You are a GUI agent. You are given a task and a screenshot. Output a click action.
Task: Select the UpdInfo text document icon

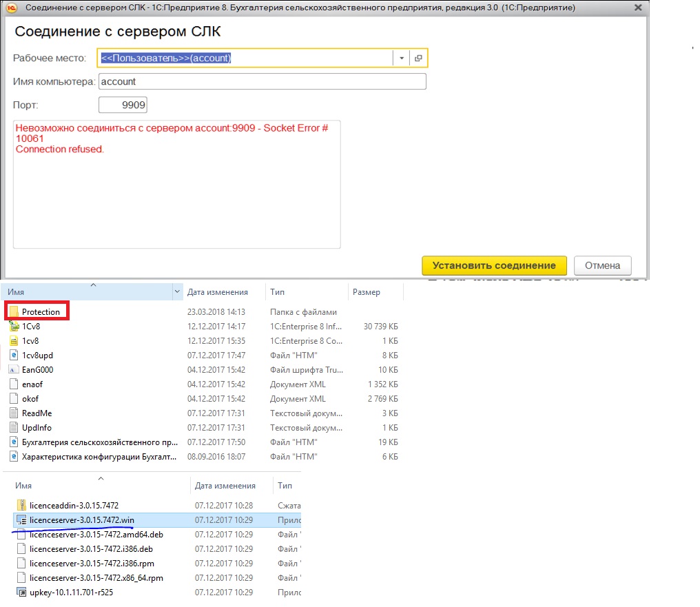tap(14, 428)
